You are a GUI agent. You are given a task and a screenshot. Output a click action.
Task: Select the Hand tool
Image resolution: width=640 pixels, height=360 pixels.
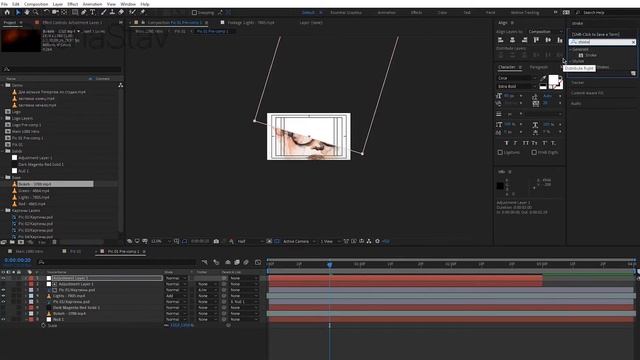[x=27, y=12]
